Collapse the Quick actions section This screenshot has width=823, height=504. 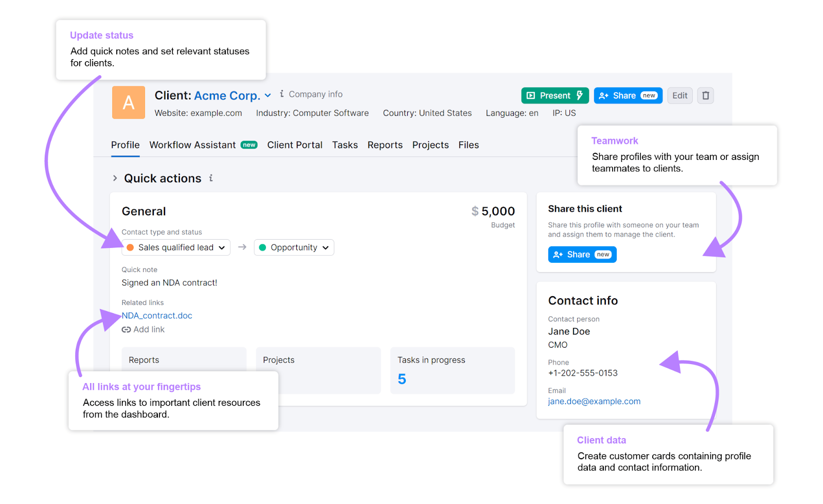click(x=115, y=178)
